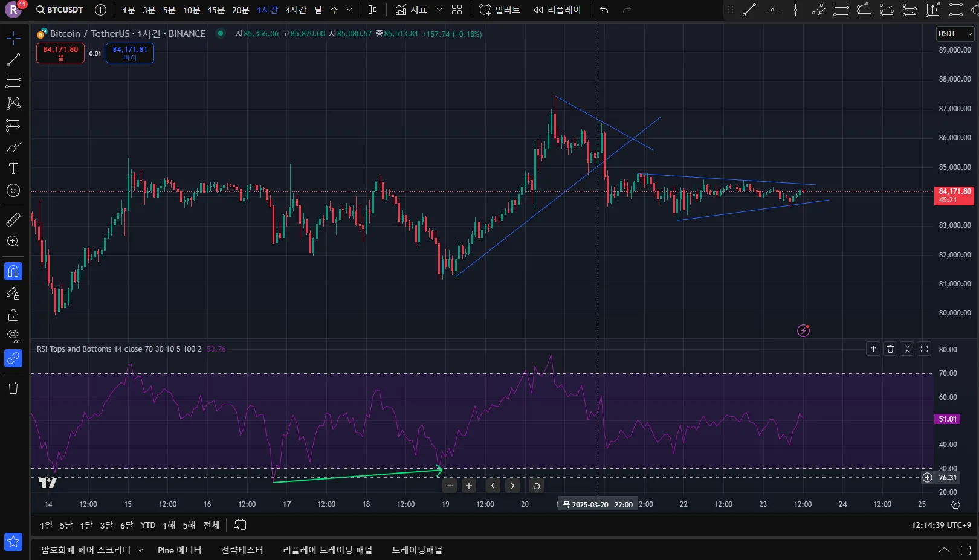
Task: Set range to 1달
Action: (x=86, y=526)
